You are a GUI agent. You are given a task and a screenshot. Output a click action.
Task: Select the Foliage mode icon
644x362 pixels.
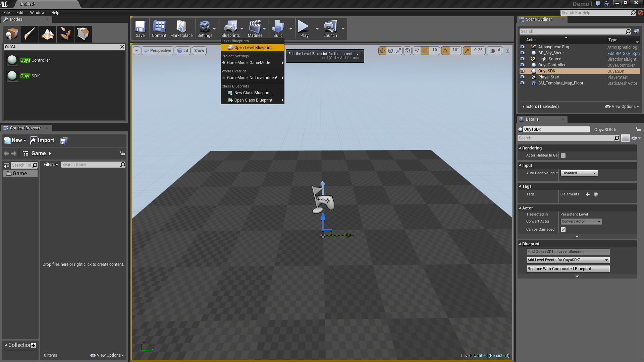[x=65, y=34]
